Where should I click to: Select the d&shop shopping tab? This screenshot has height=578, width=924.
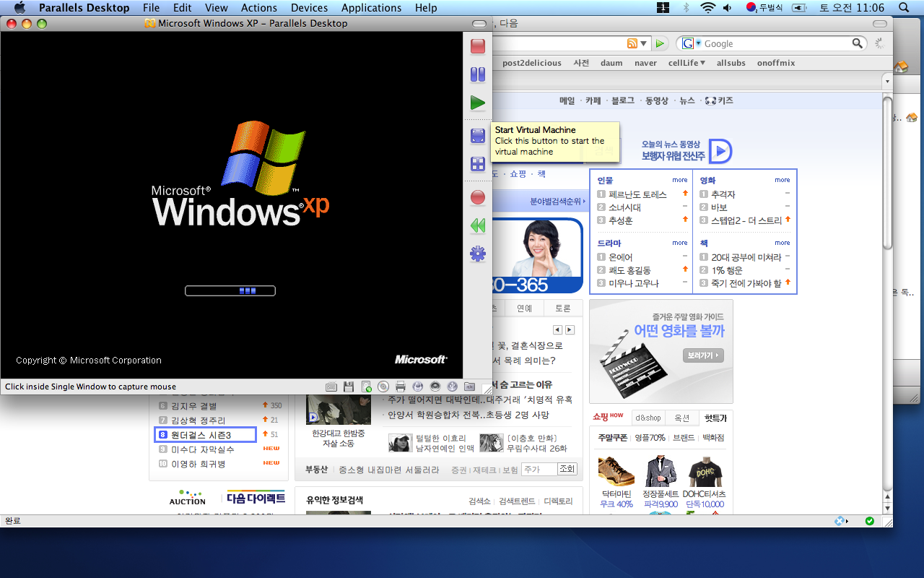pyautogui.click(x=648, y=418)
